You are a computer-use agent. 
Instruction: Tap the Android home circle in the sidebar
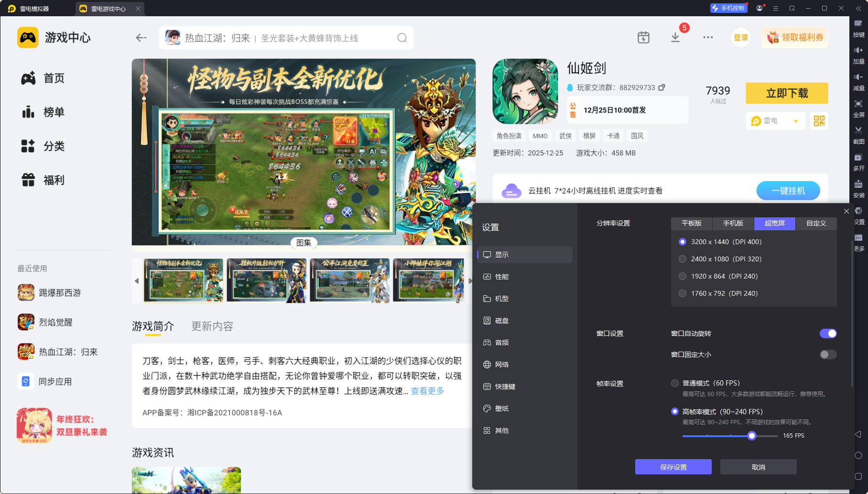click(x=858, y=455)
